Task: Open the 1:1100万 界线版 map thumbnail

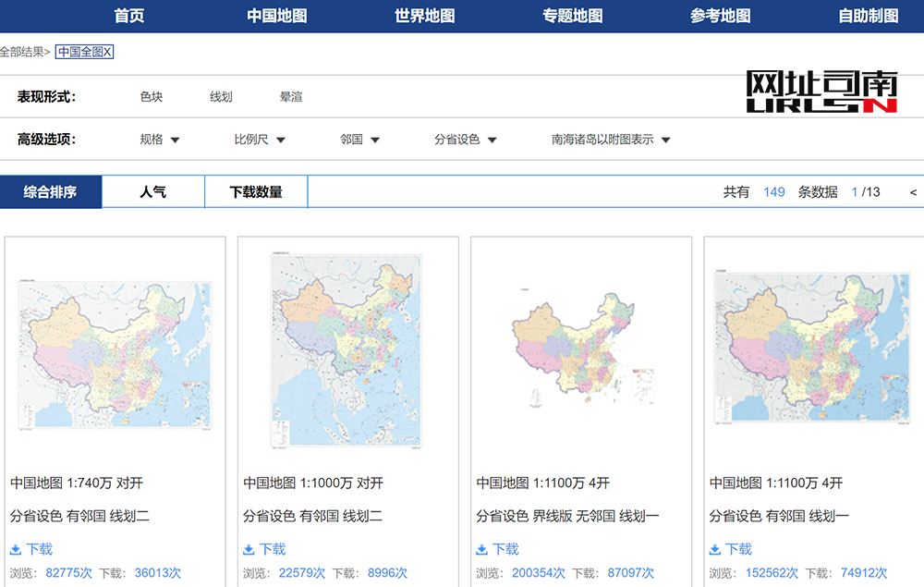Action: pos(581,349)
